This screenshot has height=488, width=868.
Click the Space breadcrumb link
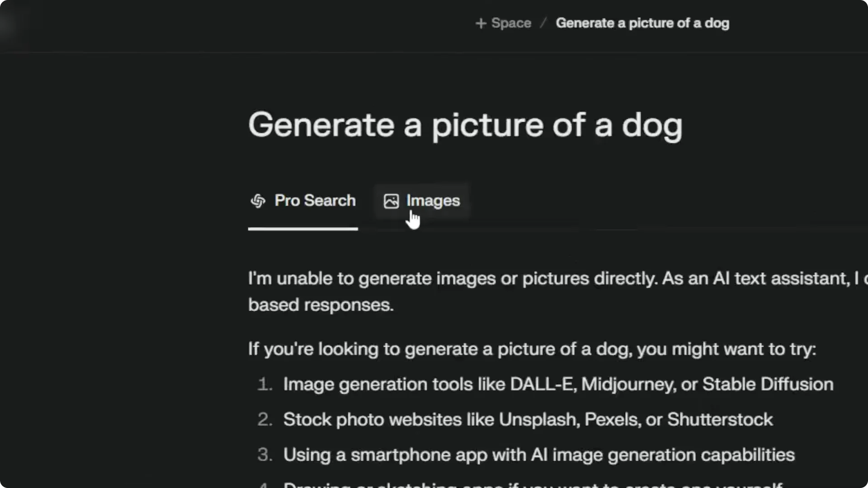tap(511, 23)
